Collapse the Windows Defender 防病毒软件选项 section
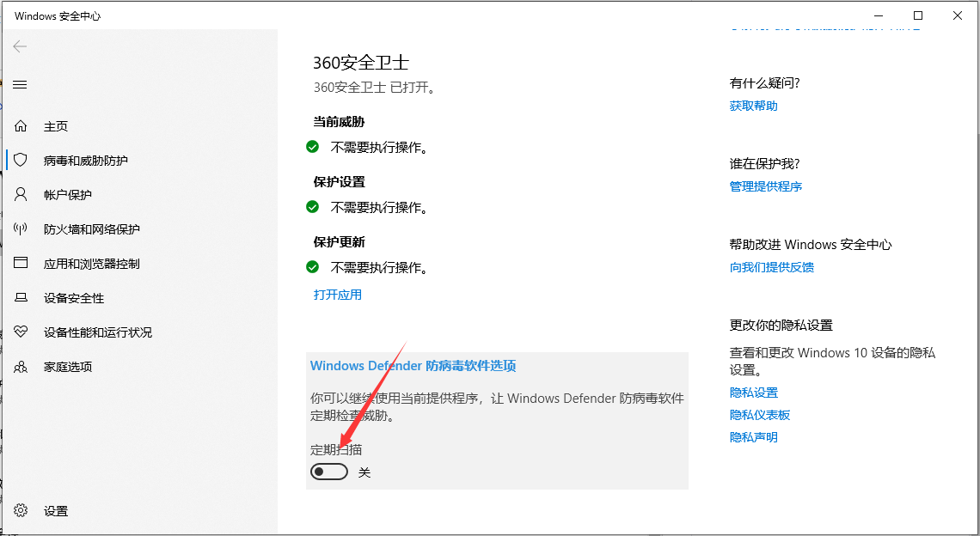The image size is (980, 536). pyautogui.click(x=413, y=366)
